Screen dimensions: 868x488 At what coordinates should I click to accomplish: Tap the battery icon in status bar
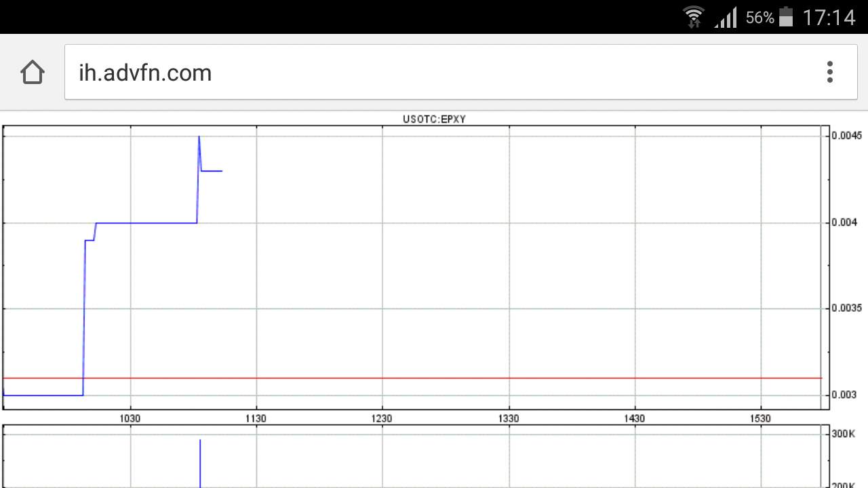[x=786, y=17]
